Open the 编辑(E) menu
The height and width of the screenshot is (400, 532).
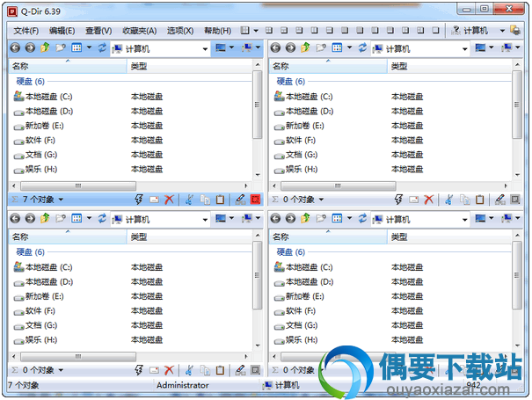click(62, 31)
